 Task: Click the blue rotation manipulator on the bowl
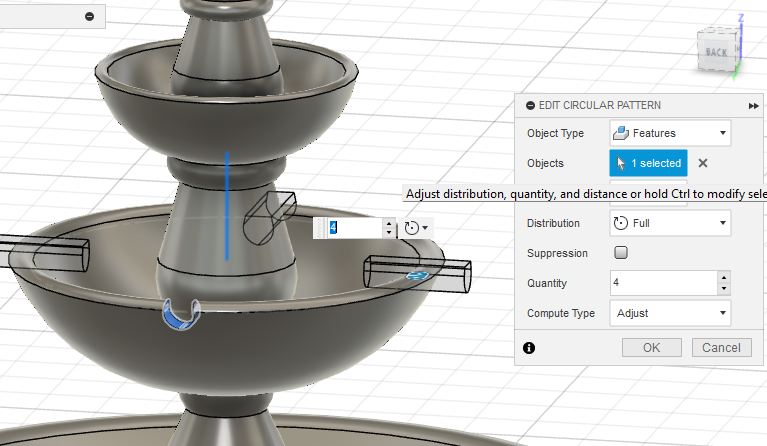click(x=181, y=315)
